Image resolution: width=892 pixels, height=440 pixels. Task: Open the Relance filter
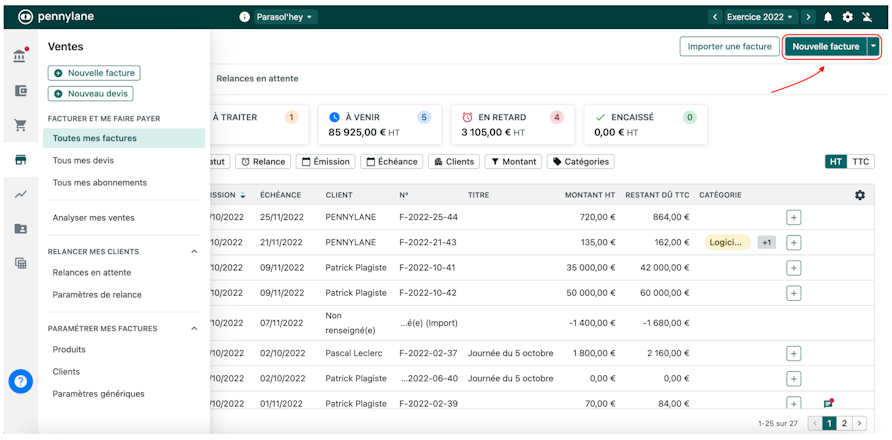click(263, 162)
